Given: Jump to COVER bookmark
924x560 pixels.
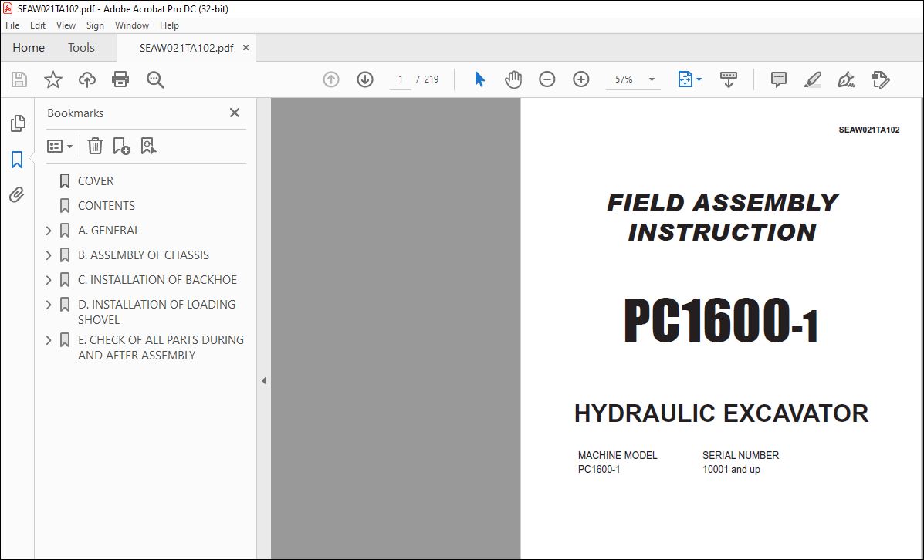Looking at the screenshot, I should [x=96, y=181].
